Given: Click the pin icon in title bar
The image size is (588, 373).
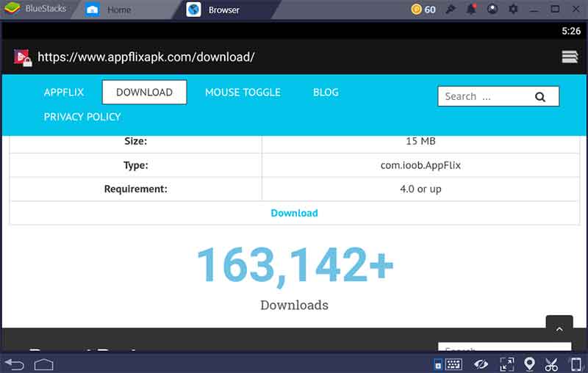Looking at the screenshot, I should click(451, 9).
